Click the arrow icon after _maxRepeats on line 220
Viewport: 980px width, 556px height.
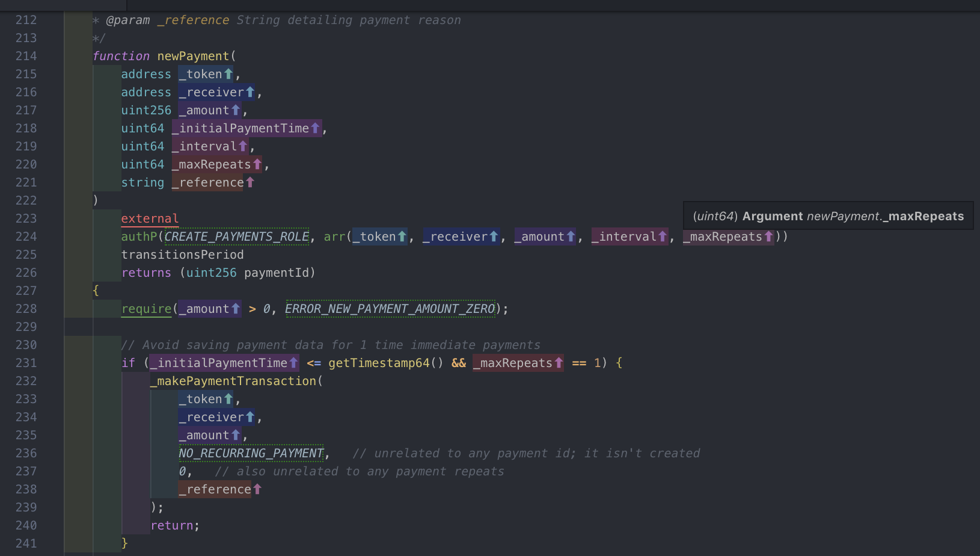coord(257,164)
